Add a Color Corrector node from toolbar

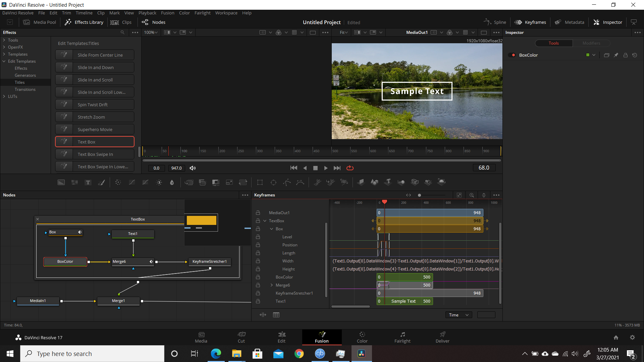pos(118,182)
